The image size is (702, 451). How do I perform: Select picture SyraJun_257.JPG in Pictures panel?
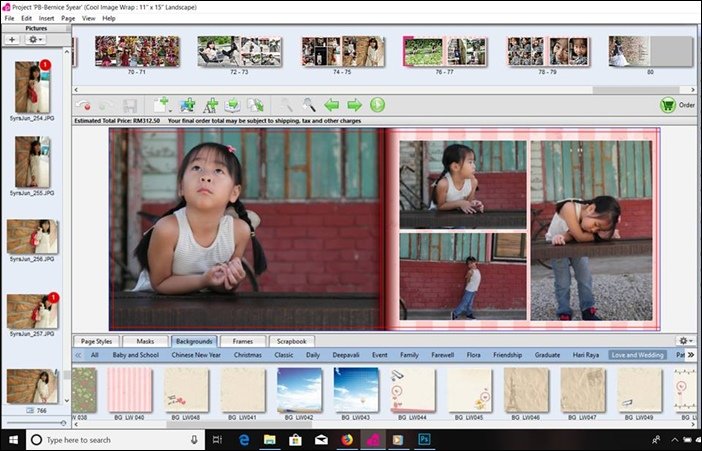point(32,311)
